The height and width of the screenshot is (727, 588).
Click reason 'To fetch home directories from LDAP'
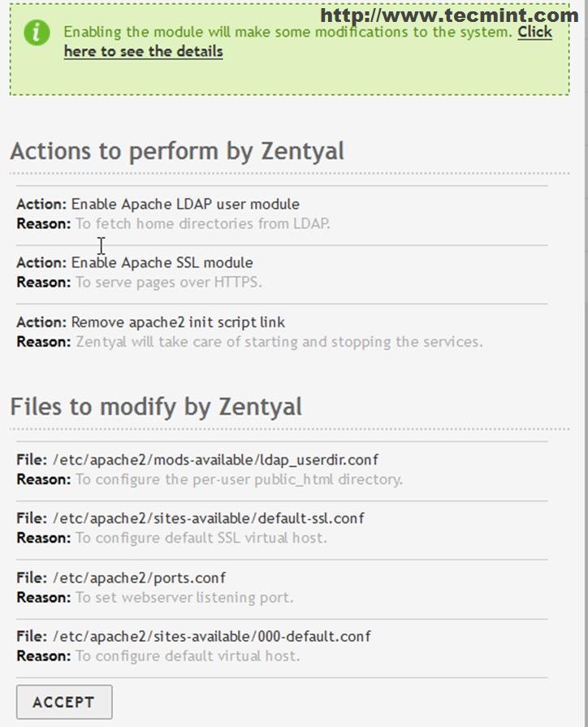tap(203, 223)
